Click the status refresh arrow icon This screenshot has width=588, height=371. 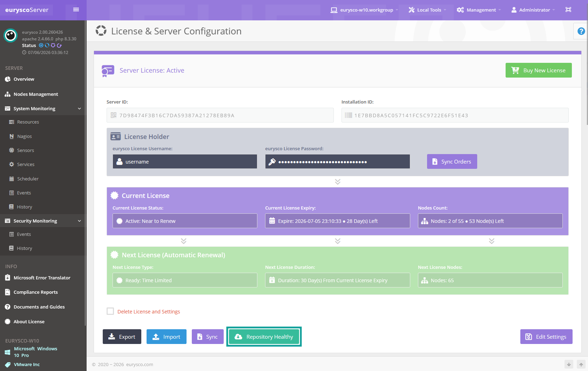coord(59,45)
